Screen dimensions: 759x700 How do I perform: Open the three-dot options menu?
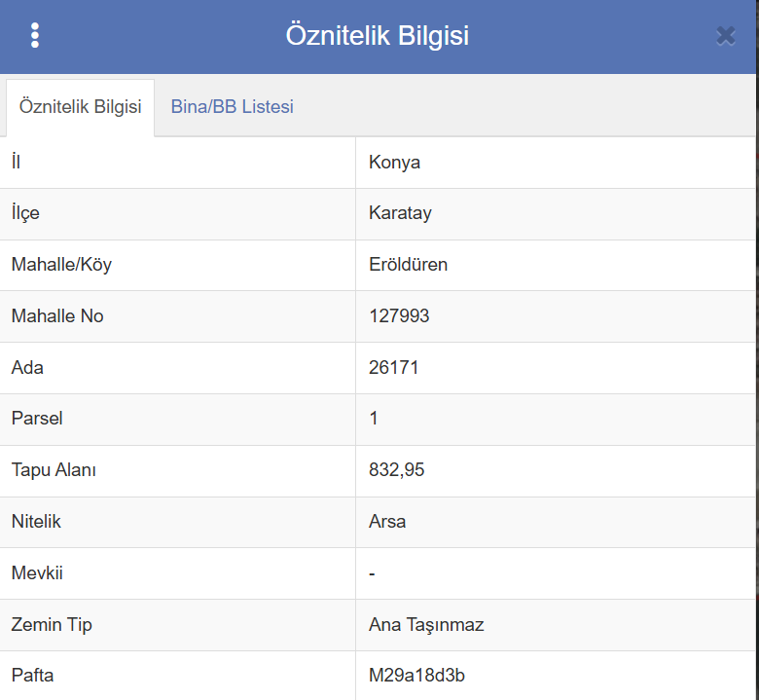click(x=35, y=36)
